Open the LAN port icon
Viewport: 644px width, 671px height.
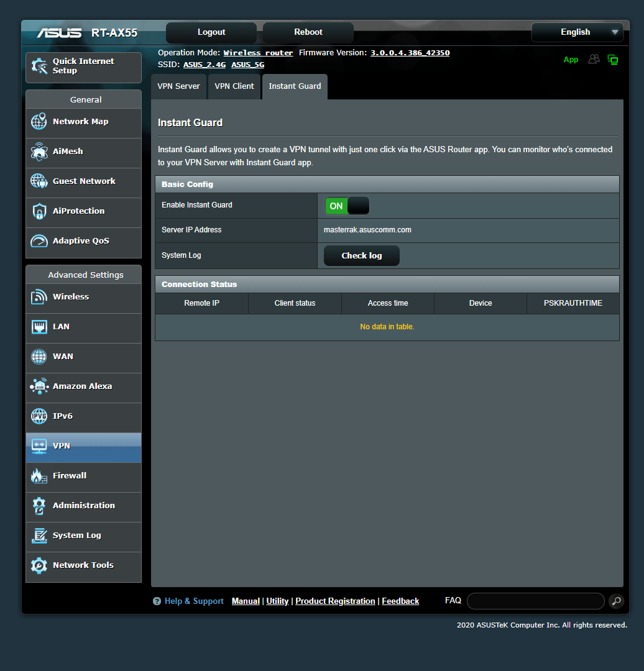(x=39, y=327)
